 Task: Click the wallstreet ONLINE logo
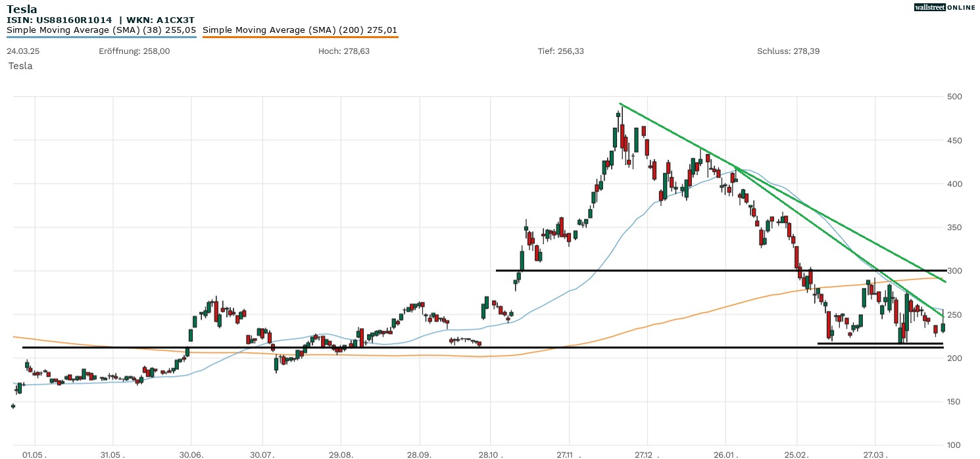coord(944,7)
